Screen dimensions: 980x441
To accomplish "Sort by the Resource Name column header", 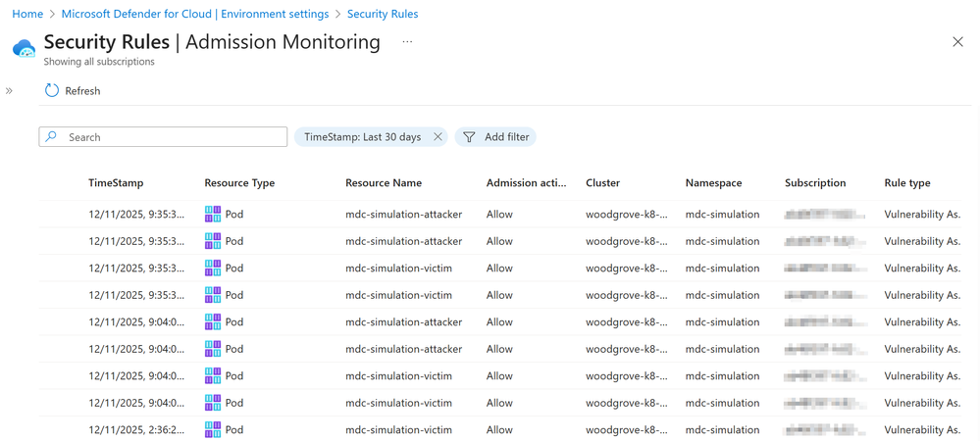I will pyautogui.click(x=384, y=183).
